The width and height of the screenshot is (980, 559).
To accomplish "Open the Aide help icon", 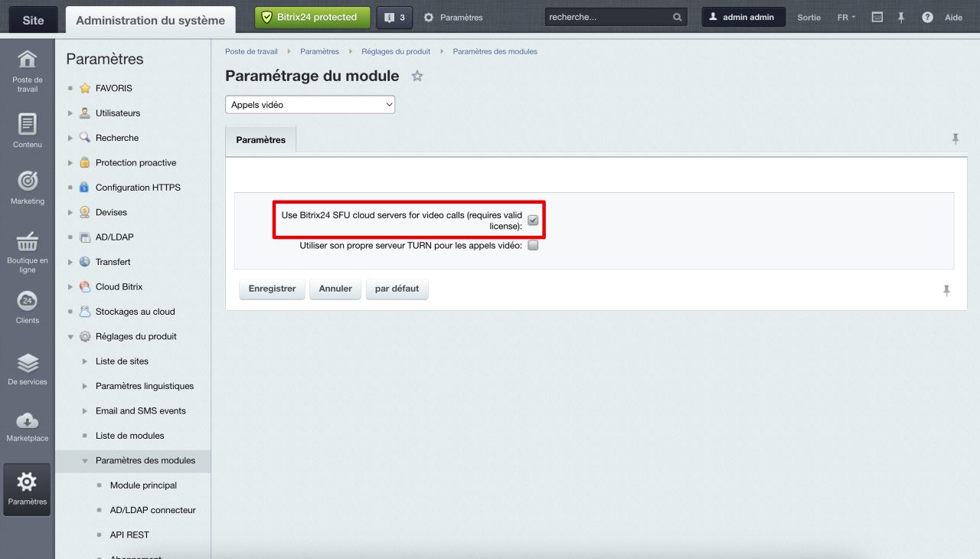I will pos(928,17).
